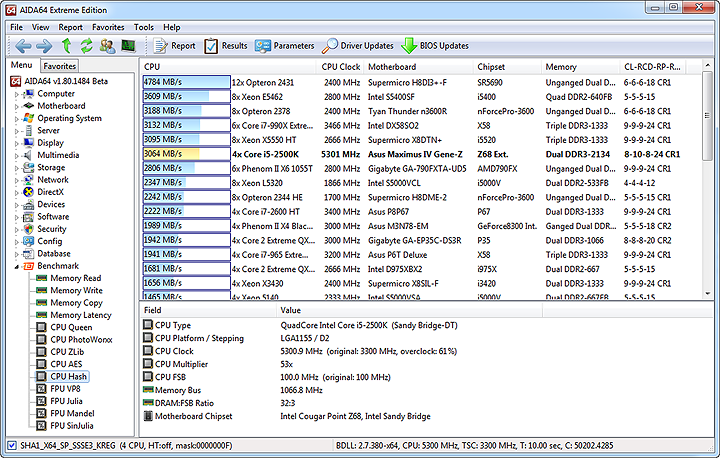Click the FPU VP8 benchmark icon
The image size is (720, 458).
[42, 389]
